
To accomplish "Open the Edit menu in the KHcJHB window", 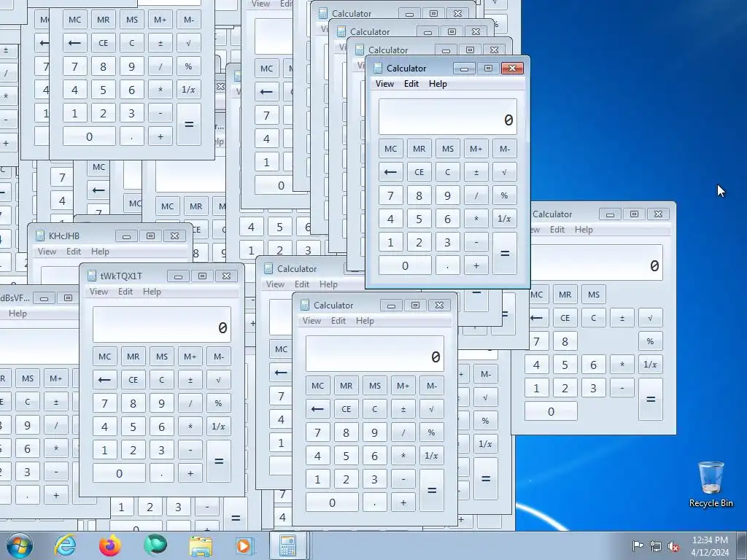I will [x=74, y=252].
